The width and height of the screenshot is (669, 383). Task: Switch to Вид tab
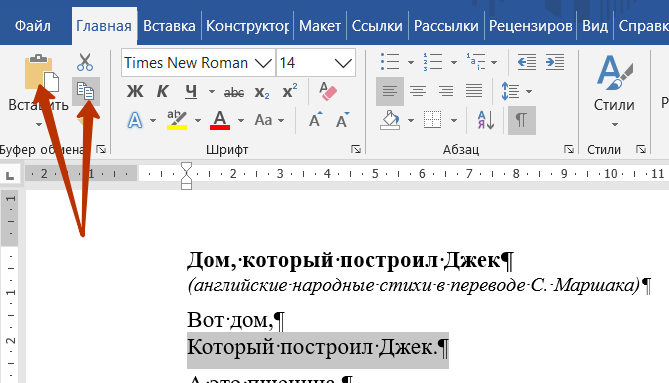click(x=595, y=26)
